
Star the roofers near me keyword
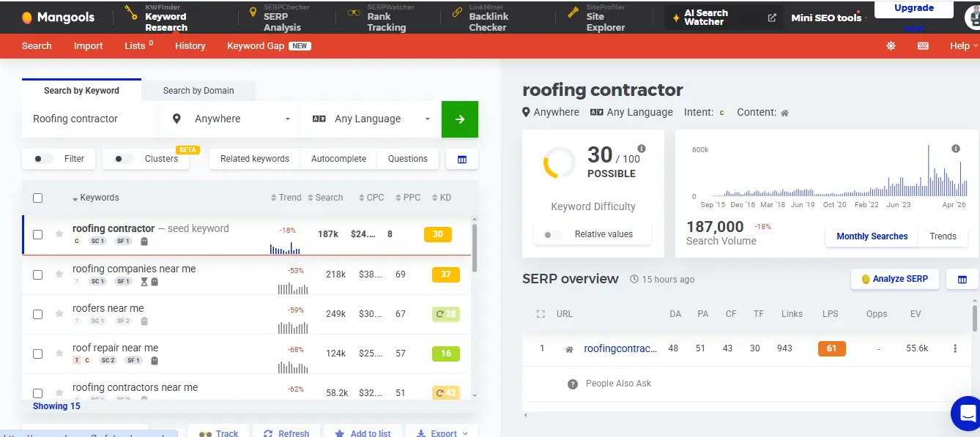coord(59,314)
